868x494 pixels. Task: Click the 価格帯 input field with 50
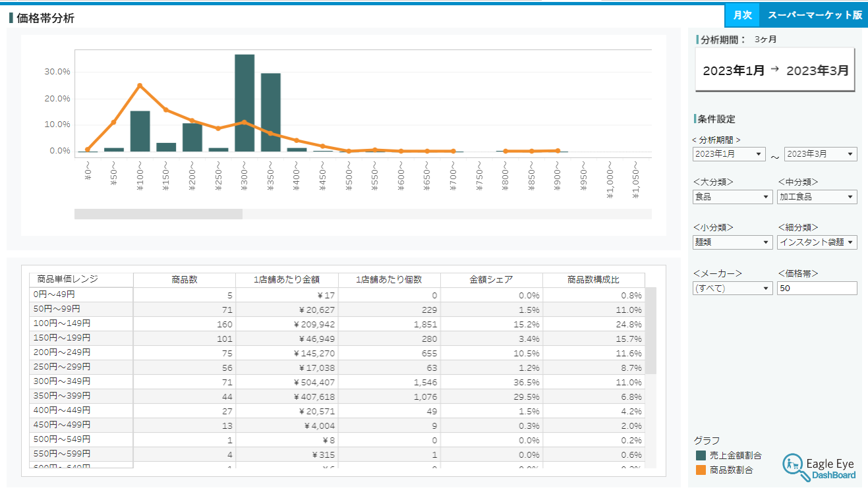pyautogui.click(x=817, y=288)
